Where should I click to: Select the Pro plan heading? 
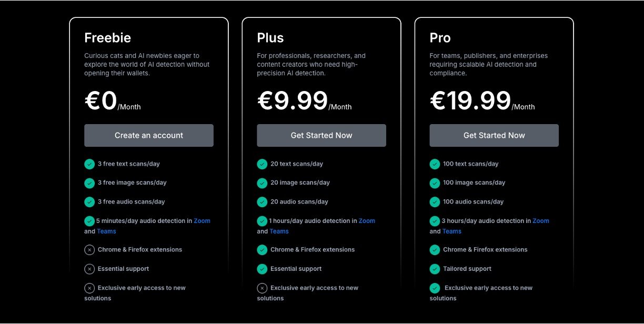pyautogui.click(x=440, y=38)
